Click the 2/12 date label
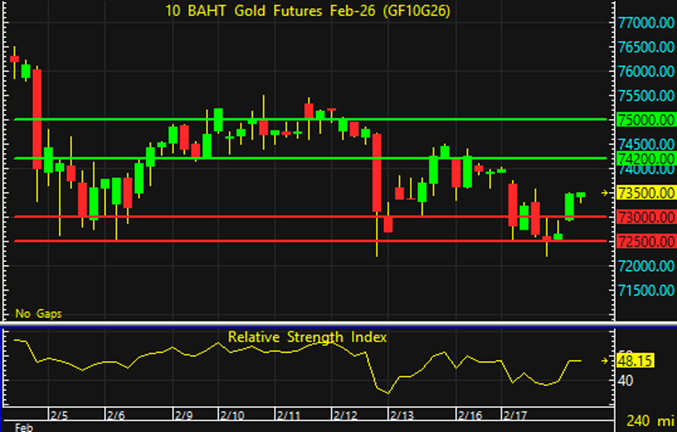This screenshot has height=432, width=677. (347, 414)
